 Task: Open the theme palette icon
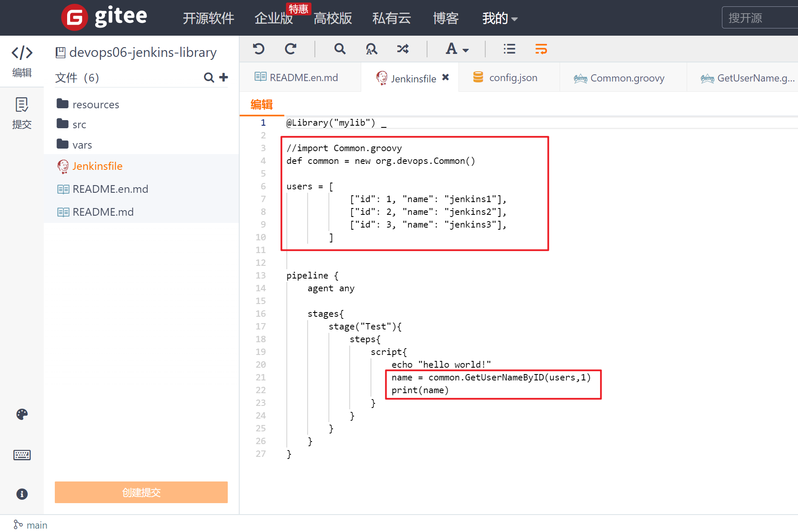pos(22,414)
